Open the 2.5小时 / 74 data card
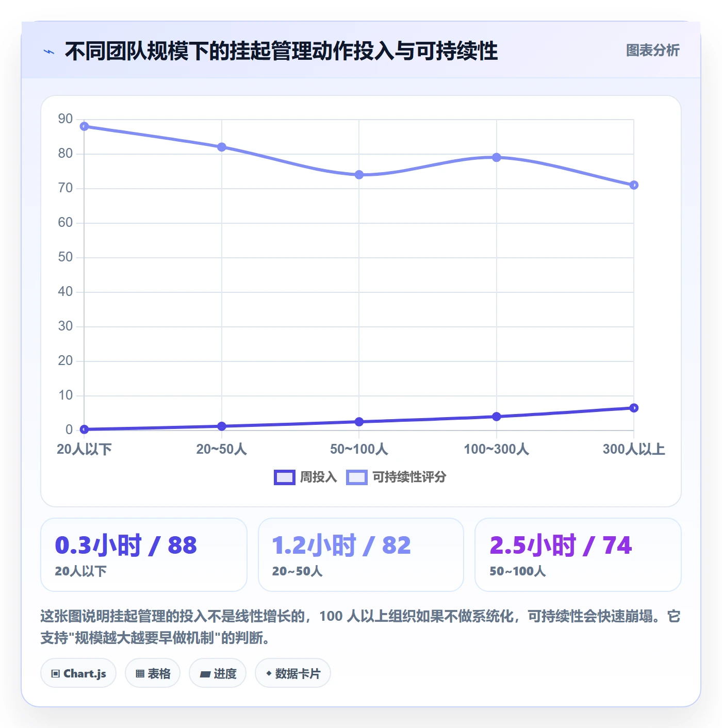The image size is (722, 728). (x=578, y=555)
